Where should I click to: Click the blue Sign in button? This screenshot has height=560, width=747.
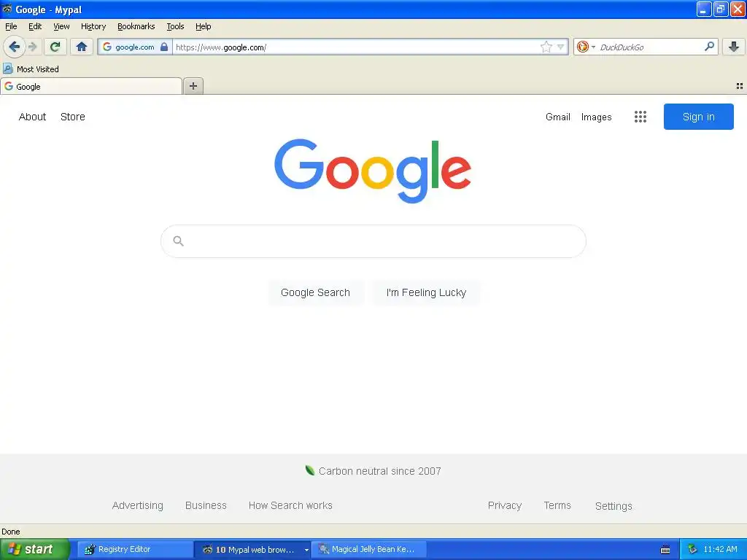click(x=698, y=117)
